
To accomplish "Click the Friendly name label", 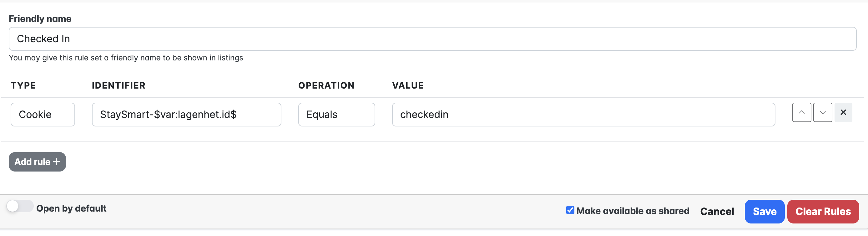I will [x=40, y=19].
